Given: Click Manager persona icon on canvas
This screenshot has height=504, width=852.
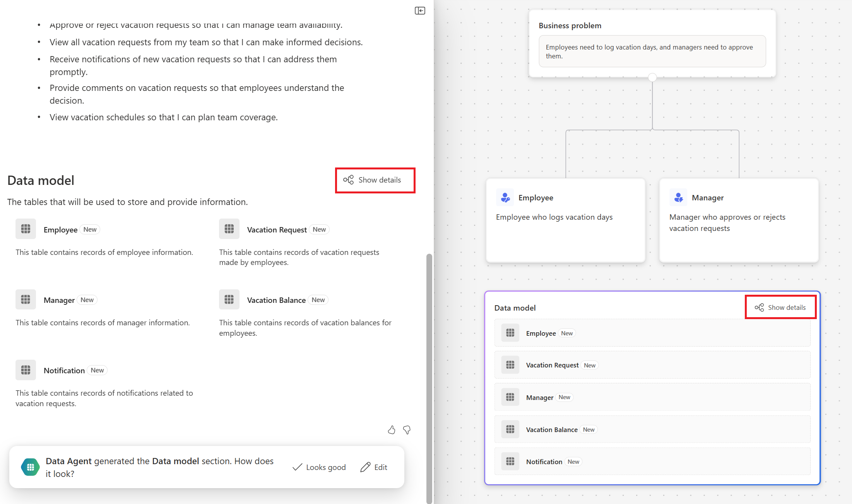Looking at the screenshot, I should 678,198.
